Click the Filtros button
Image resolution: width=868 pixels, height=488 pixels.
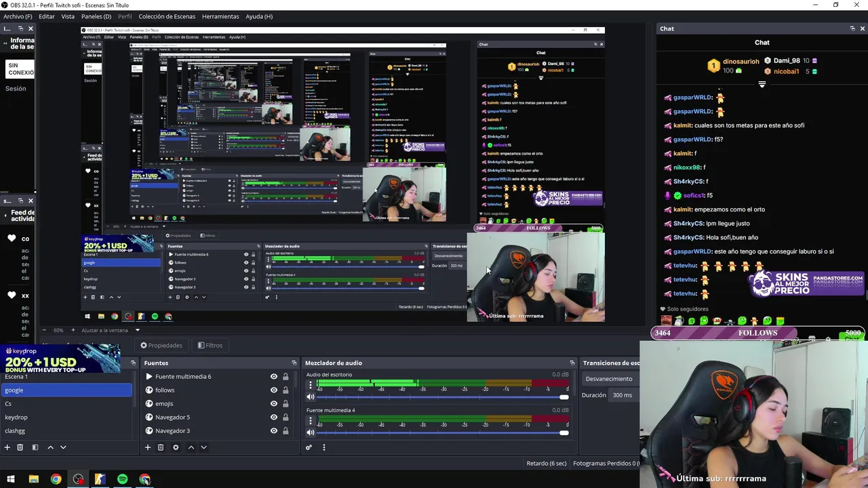(x=210, y=346)
